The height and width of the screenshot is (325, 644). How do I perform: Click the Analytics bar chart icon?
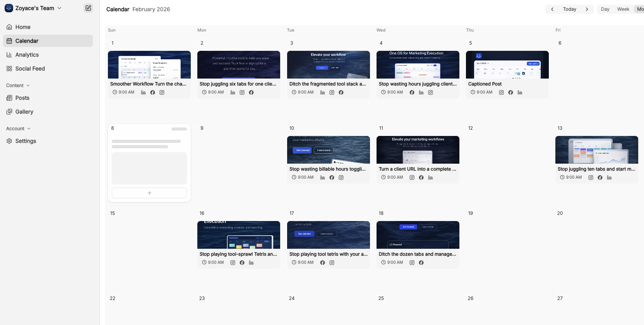click(x=9, y=55)
